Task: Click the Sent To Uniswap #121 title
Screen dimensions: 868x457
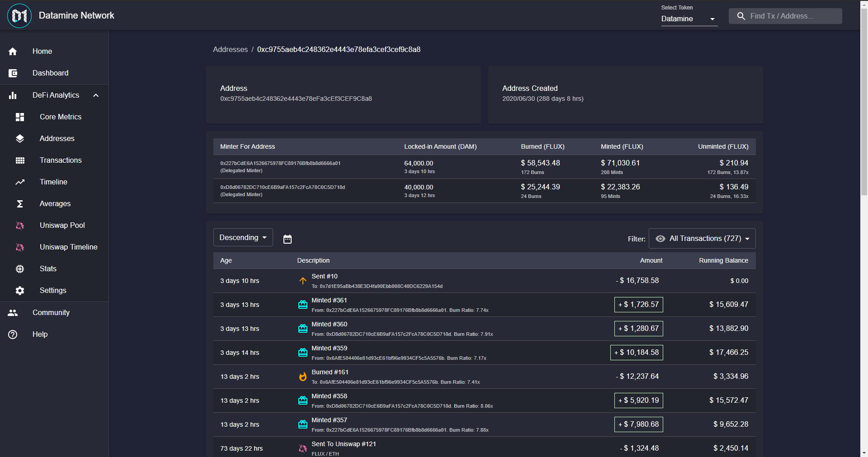Action: coord(344,444)
